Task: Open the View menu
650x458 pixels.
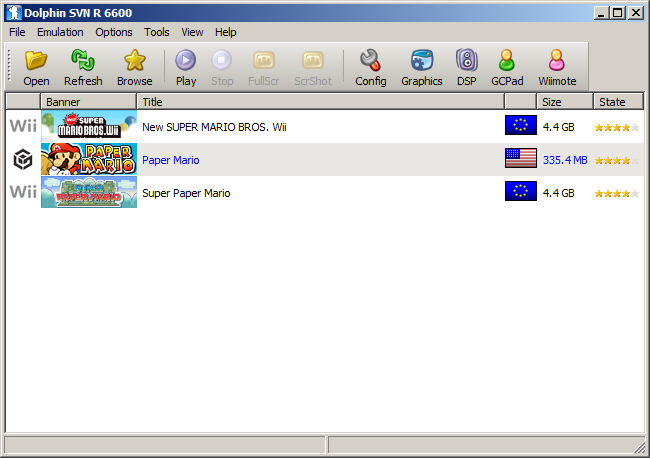Action: 192,32
